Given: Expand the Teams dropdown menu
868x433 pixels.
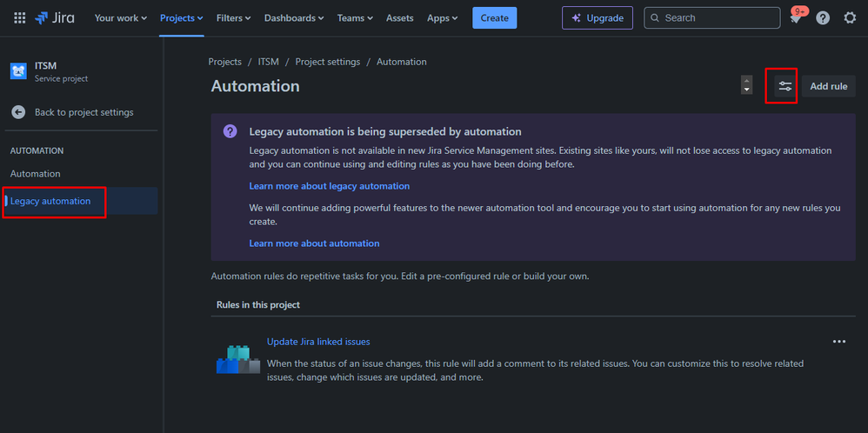Looking at the screenshot, I should pyautogui.click(x=355, y=18).
